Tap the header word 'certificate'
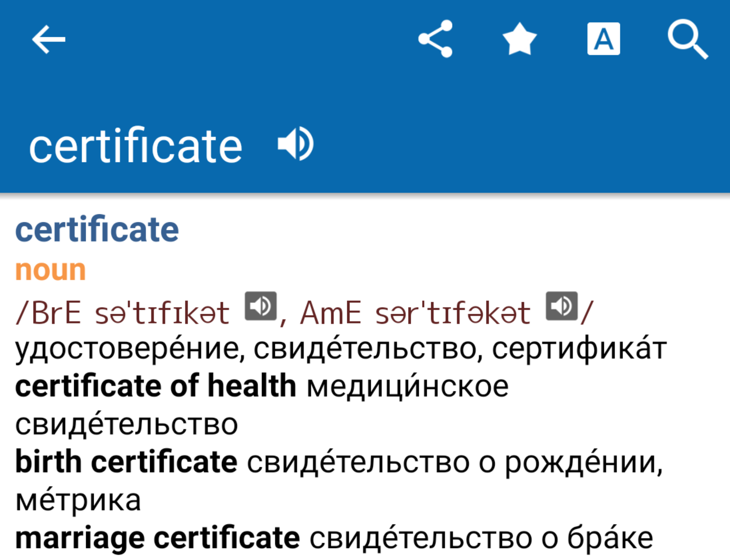This screenshot has width=730, height=560. pyautogui.click(x=135, y=145)
